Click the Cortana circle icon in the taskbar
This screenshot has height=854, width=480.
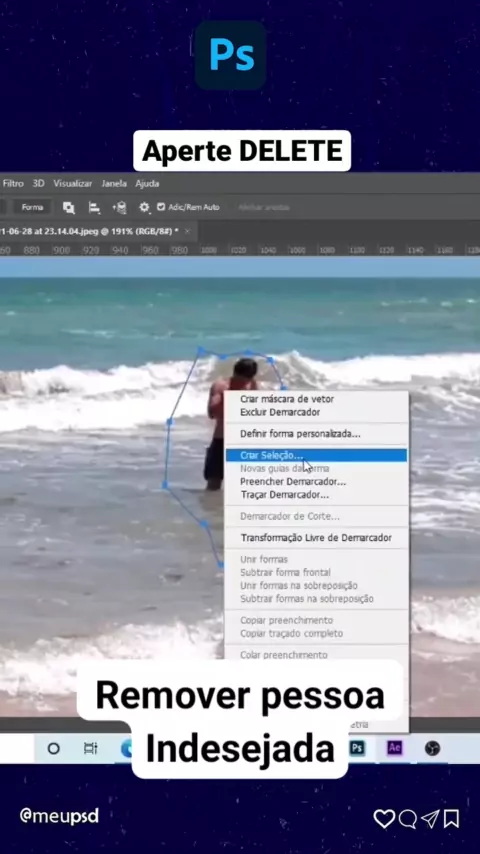pos(53,748)
